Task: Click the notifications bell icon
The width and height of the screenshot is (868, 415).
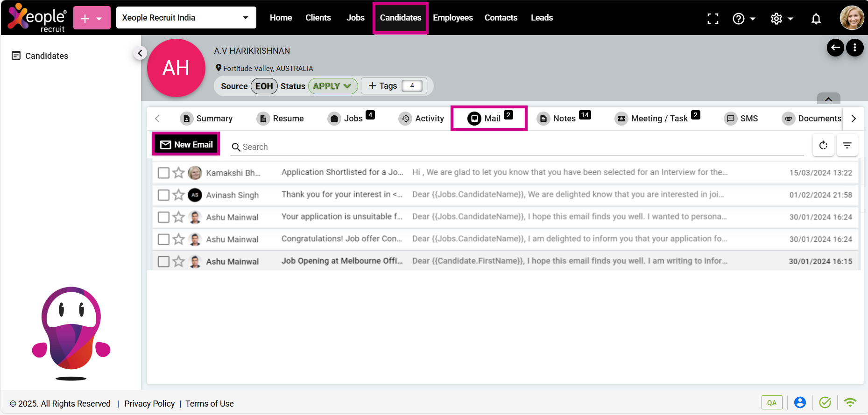Action: point(816,19)
